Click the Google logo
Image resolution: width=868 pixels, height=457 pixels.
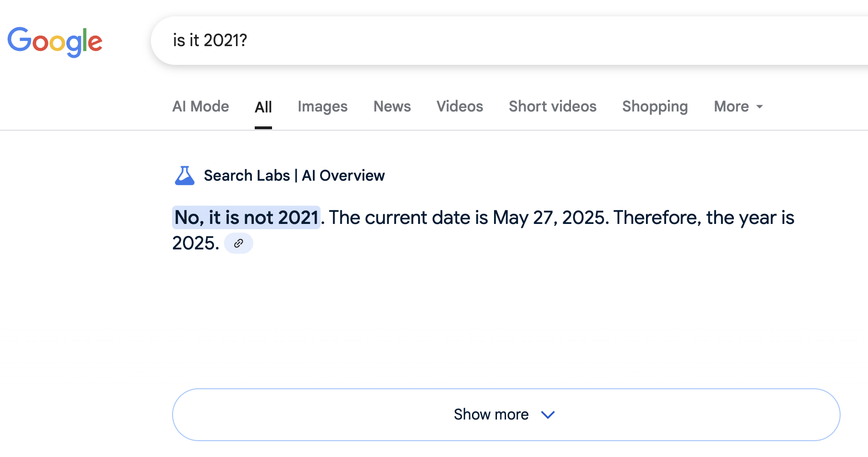[x=55, y=42]
